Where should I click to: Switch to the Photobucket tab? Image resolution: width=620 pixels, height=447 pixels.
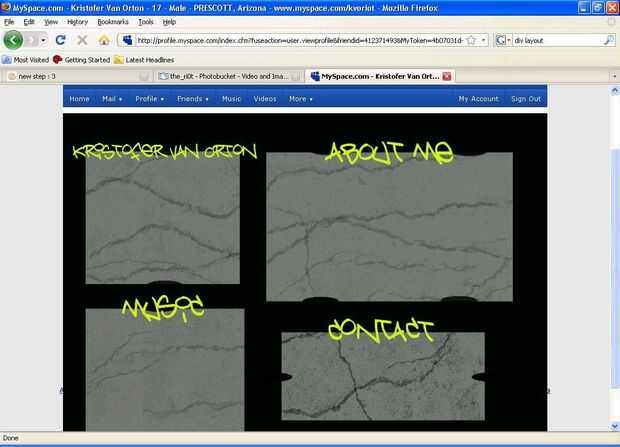pyautogui.click(x=229, y=76)
